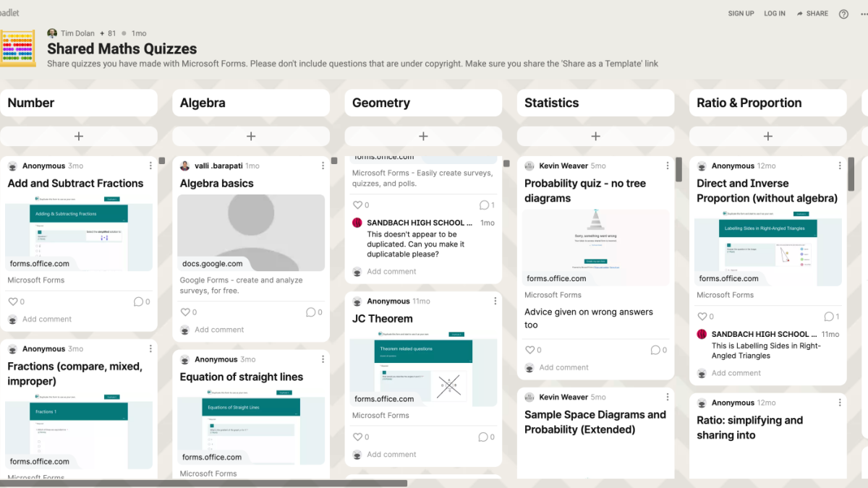
Task: Click the heart icon on JC Theorem post
Action: 357,437
